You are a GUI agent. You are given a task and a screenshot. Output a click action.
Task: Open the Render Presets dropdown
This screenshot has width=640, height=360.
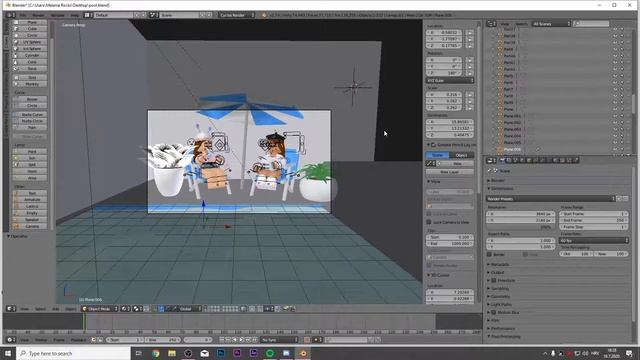pyautogui.click(x=551, y=199)
